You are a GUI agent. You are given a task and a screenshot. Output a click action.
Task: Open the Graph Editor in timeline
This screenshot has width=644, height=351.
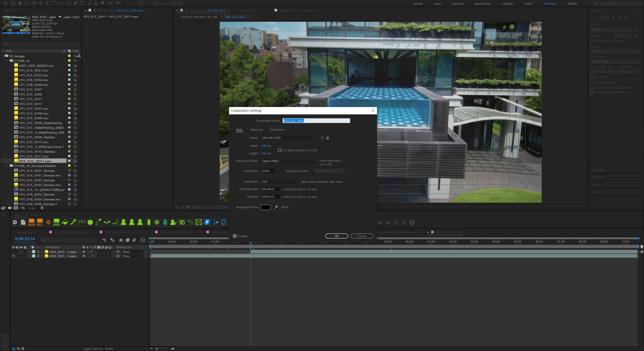coord(143,240)
